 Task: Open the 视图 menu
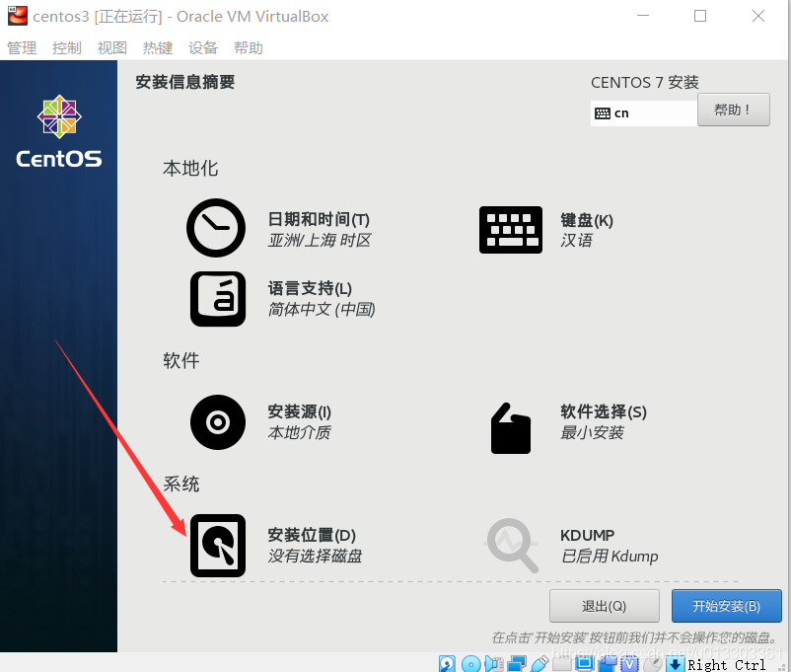(x=112, y=48)
